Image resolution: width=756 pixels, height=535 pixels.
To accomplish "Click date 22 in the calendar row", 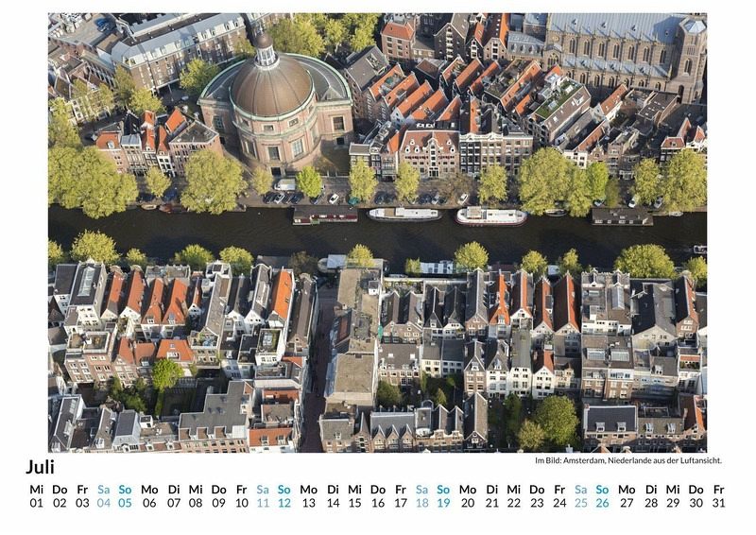I will pyautogui.click(x=513, y=503).
